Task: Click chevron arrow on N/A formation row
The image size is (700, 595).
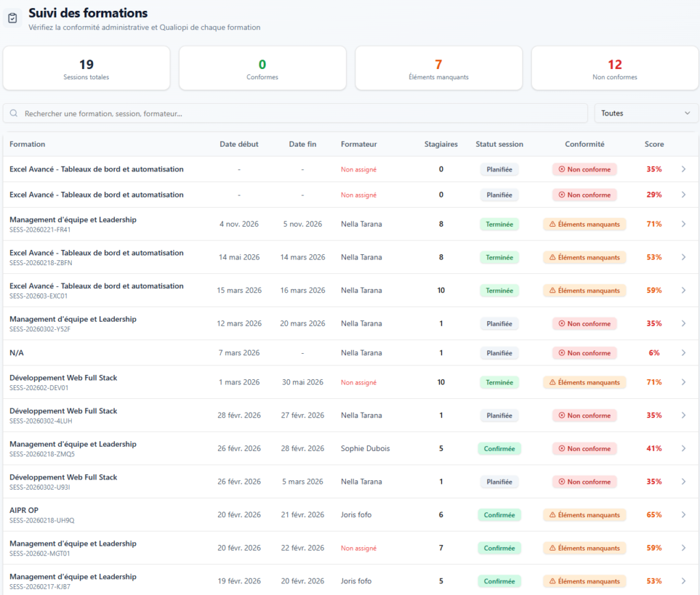Action: point(684,352)
